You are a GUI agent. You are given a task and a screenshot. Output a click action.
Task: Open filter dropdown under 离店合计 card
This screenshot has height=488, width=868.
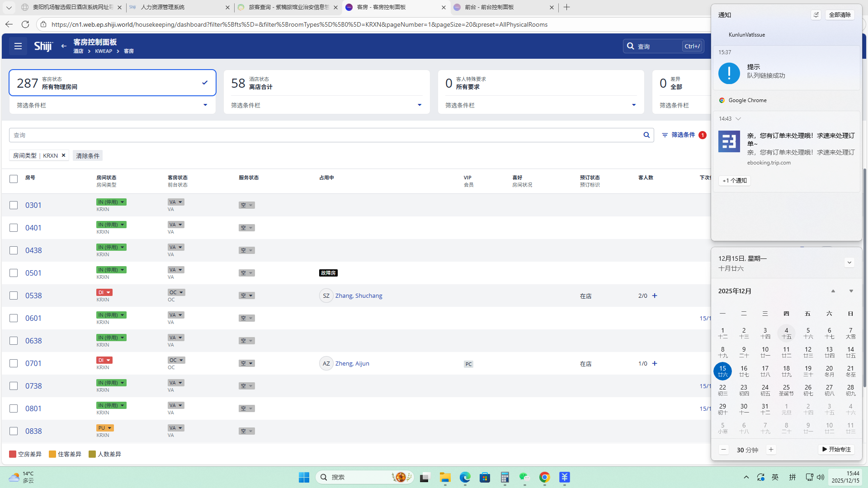[419, 105]
